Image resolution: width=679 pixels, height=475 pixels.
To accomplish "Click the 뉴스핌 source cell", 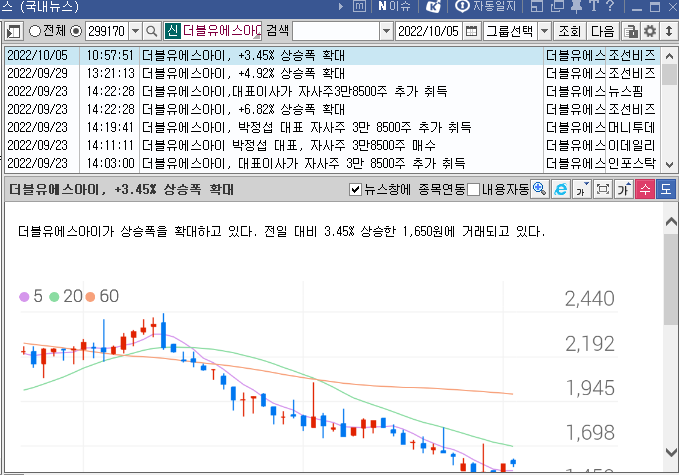I will 633,91.
